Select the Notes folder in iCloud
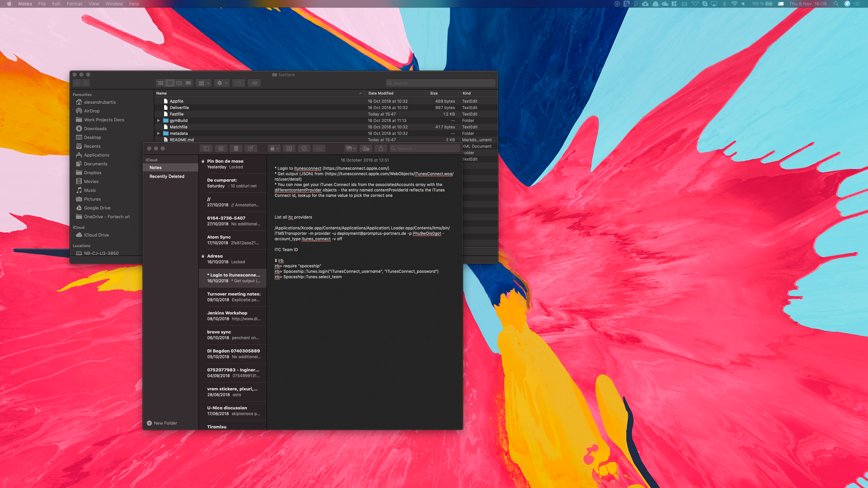This screenshot has height=488, width=868. 171,167
